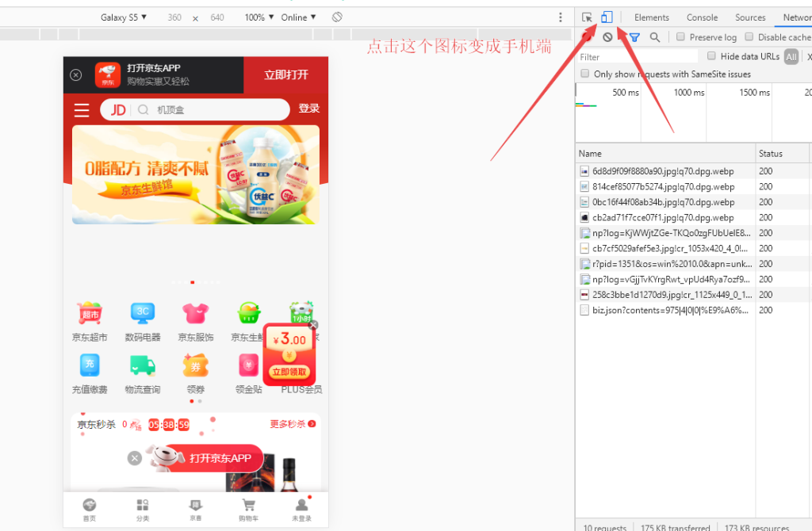The image size is (812, 531).
Task: Switch to the Console tab
Action: pos(702,17)
